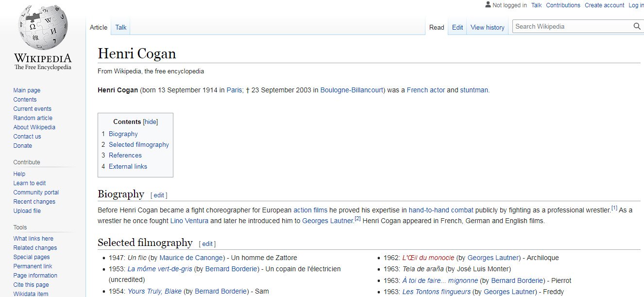This screenshot has width=644, height=297.
Task: Go to the Main page
Action: pos(27,90)
